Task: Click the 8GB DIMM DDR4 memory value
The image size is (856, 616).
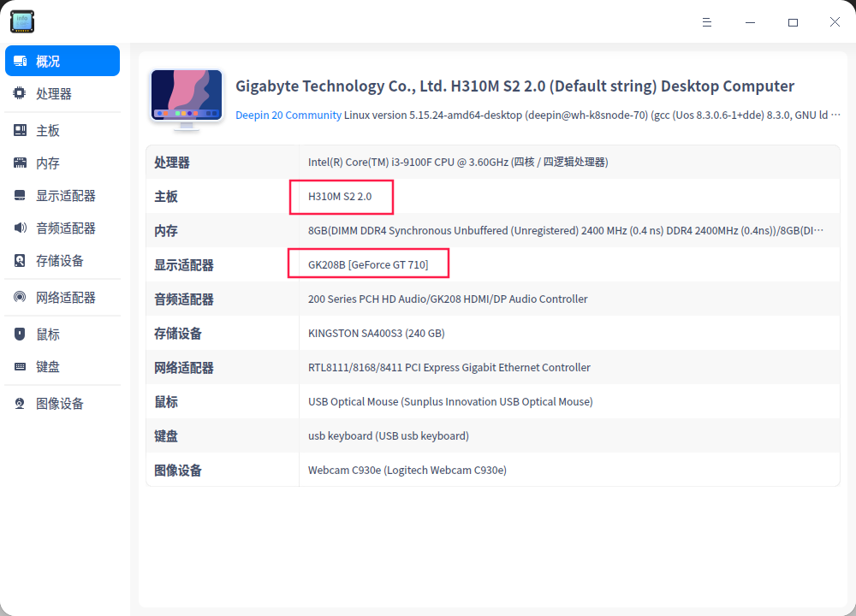Action: 566,231
